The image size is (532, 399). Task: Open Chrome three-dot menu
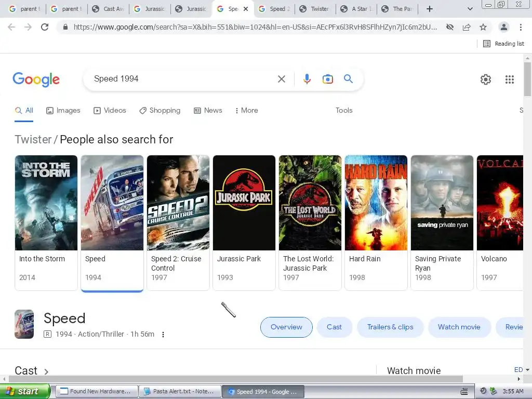click(x=521, y=27)
